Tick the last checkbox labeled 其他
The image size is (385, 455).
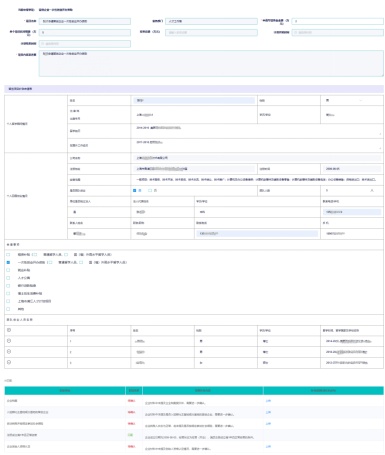coord(8,309)
